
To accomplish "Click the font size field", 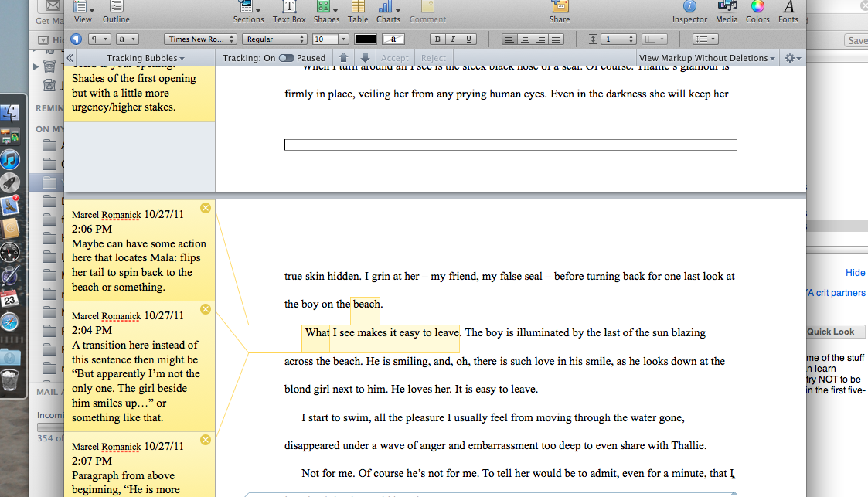I will click(x=325, y=39).
